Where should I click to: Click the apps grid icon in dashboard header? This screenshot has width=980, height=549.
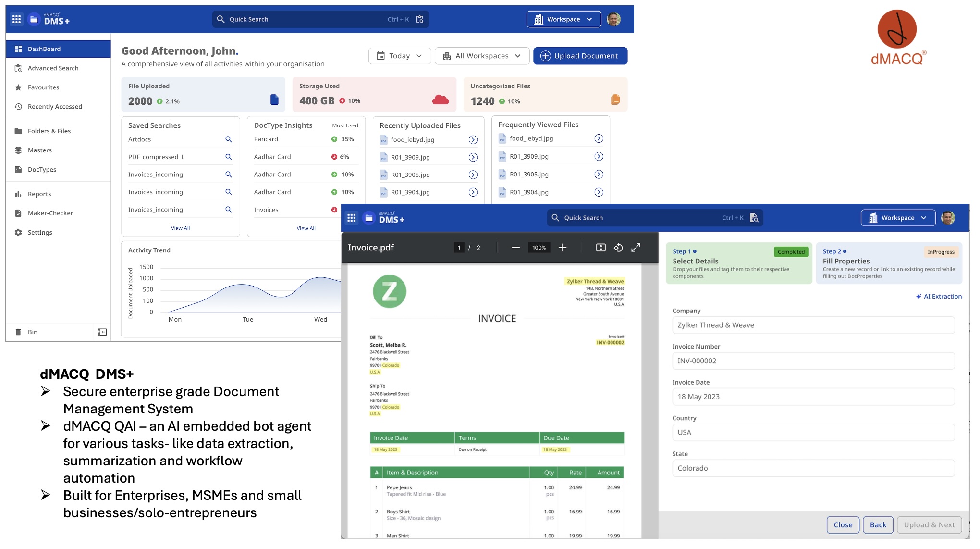pos(17,19)
